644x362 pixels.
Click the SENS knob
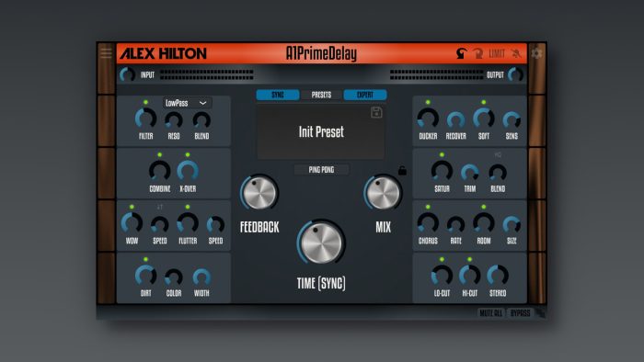click(512, 120)
